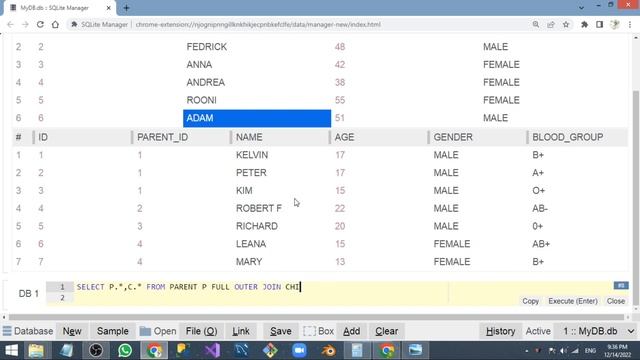Select the FEDRICK name cell

pos(207,47)
